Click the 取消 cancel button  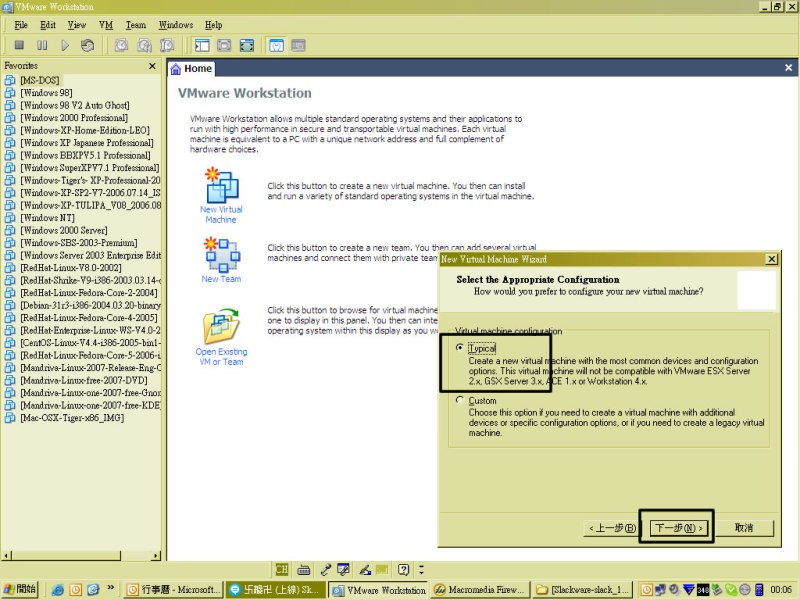click(x=743, y=528)
